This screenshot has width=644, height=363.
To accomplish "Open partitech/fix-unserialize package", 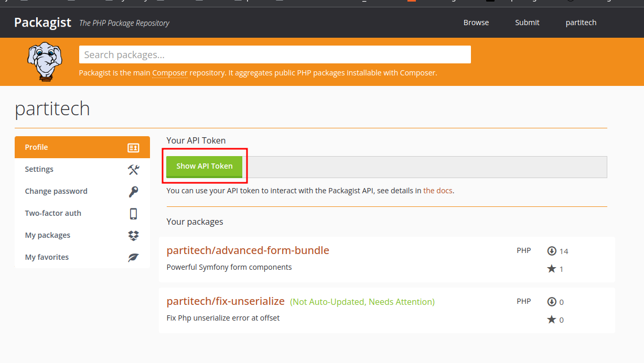I will (x=226, y=301).
